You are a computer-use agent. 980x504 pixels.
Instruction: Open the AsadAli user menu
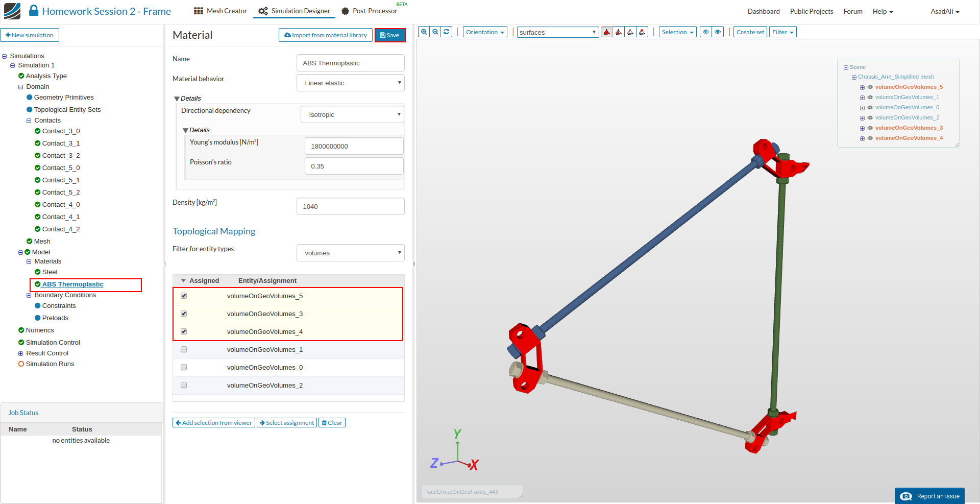945,12
